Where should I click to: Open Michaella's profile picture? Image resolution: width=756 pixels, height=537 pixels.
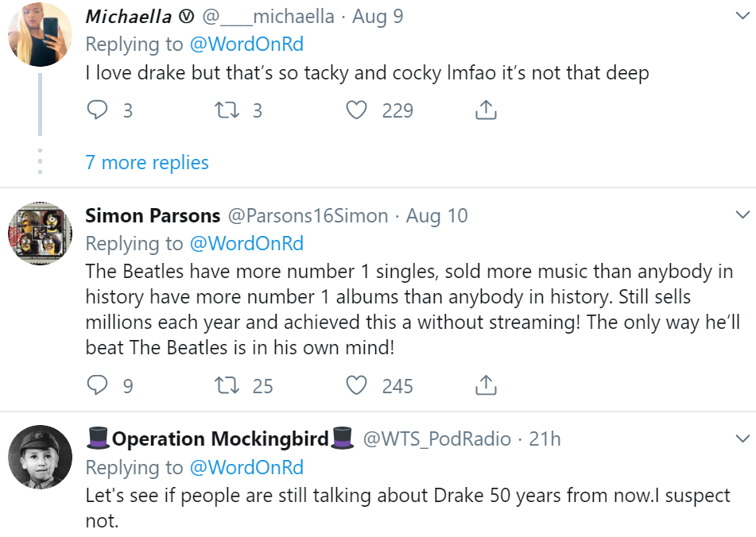click(x=40, y=34)
